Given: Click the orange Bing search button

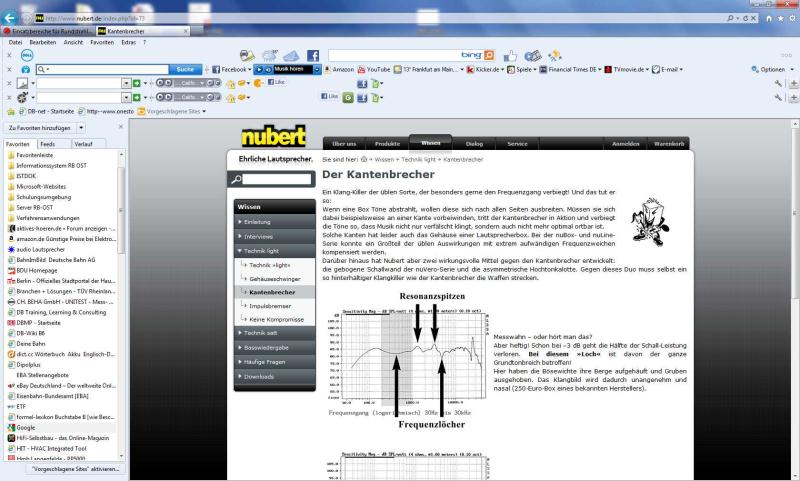Looking at the screenshot, I should pos(489,55).
